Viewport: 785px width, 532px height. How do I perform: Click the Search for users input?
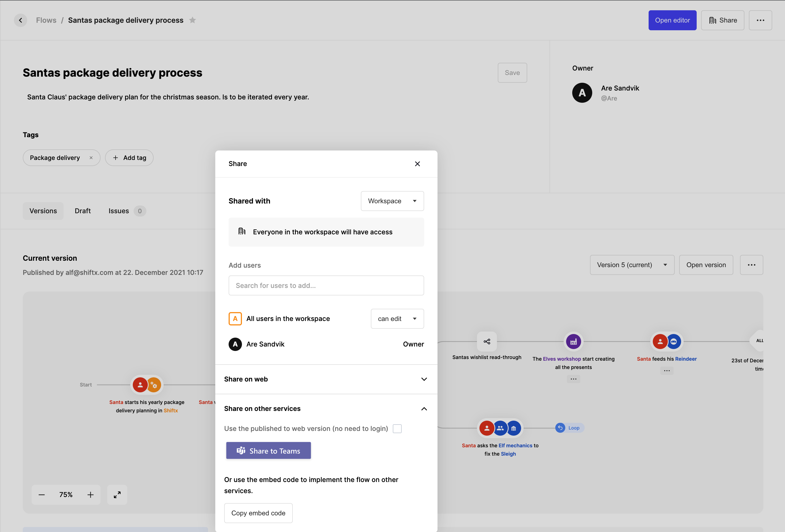[326, 286]
